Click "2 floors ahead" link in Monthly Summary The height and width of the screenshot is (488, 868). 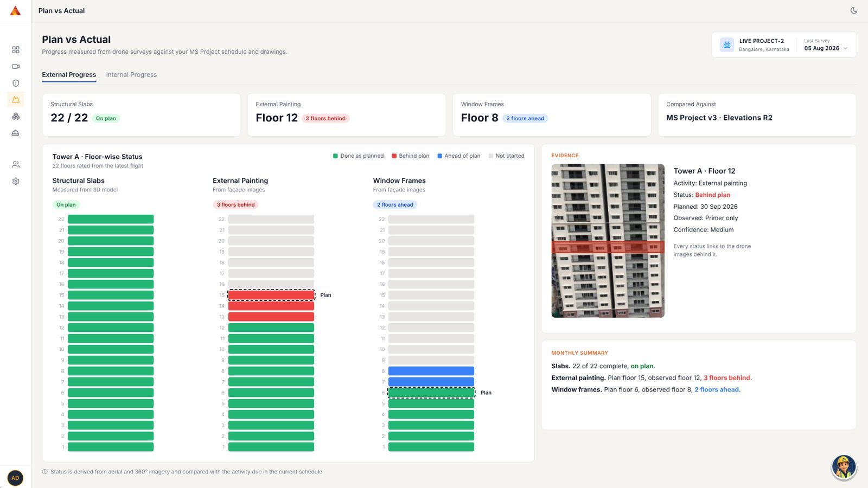(717, 389)
